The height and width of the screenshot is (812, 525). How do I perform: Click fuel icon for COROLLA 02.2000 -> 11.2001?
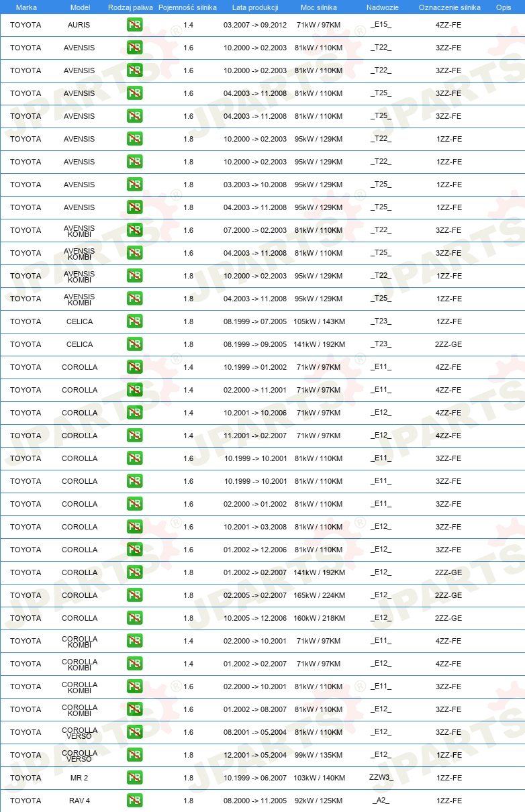point(134,390)
